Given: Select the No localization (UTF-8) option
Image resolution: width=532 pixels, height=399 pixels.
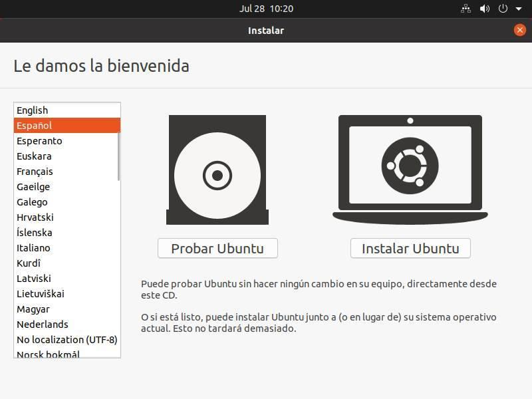Looking at the screenshot, I should 65,339.
